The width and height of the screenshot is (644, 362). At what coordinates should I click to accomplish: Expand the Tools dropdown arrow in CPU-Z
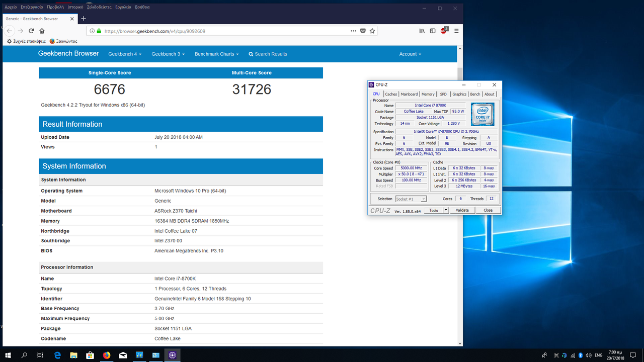pos(446,210)
